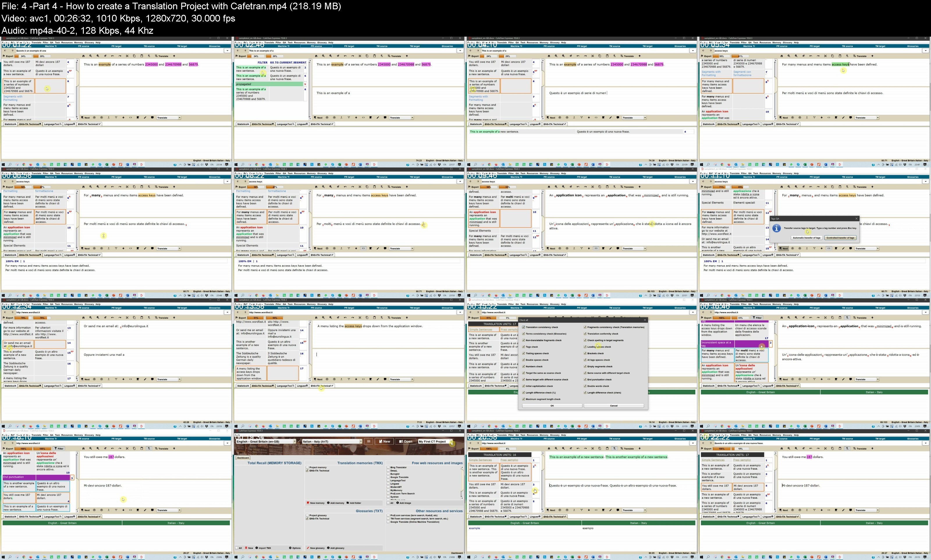The width and height of the screenshot is (931, 560).
Task: Switch to Statistics tab in 00:11:10 frame
Action: click(708, 255)
